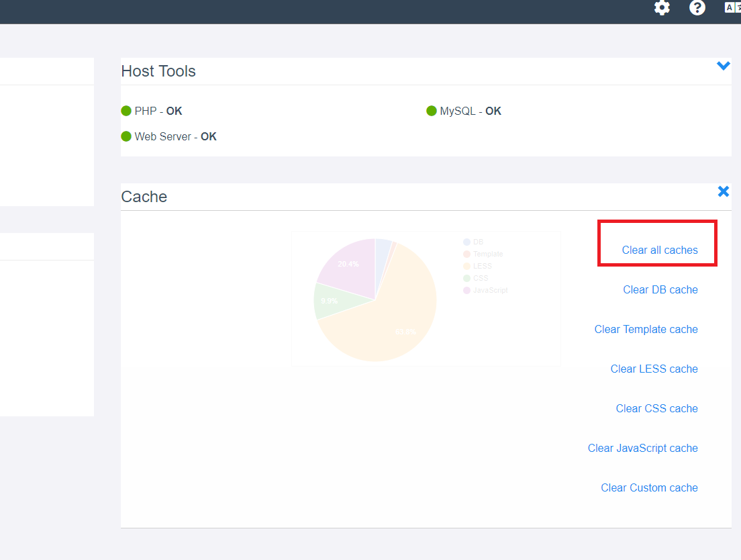Viewport: 741px width, 560px height.
Task: Click the Web Server green status dot
Action: point(126,136)
